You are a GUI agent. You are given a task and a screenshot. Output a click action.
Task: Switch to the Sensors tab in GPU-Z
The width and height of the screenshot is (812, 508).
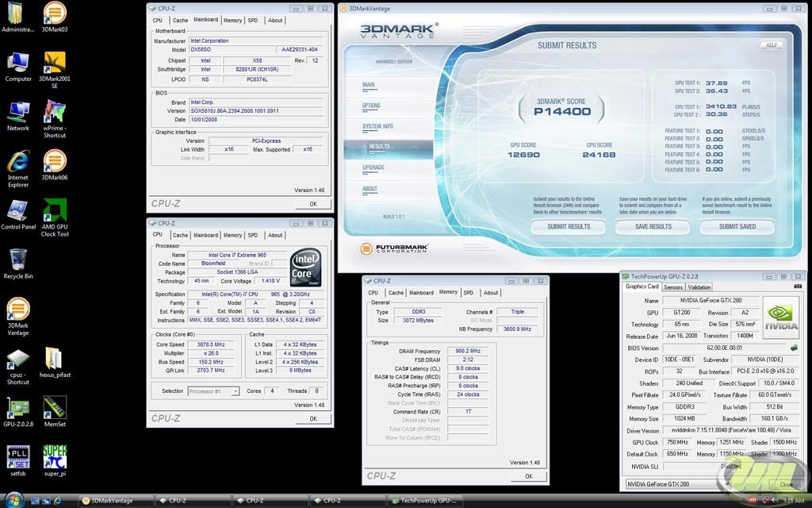[x=672, y=287]
